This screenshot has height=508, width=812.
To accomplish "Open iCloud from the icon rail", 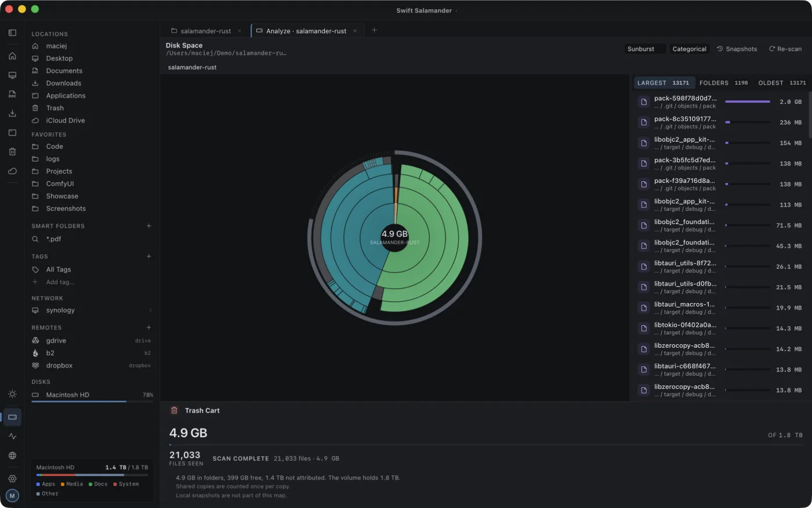I will pyautogui.click(x=12, y=171).
